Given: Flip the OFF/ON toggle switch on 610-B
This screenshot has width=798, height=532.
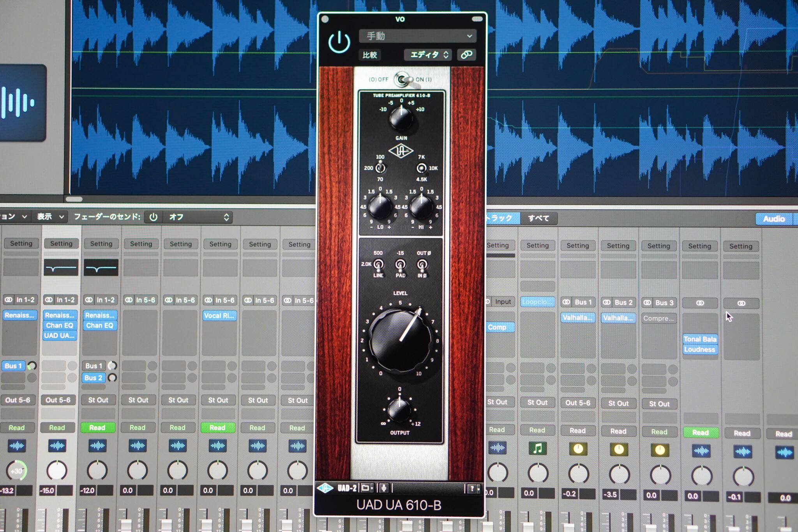Looking at the screenshot, I should (403, 80).
